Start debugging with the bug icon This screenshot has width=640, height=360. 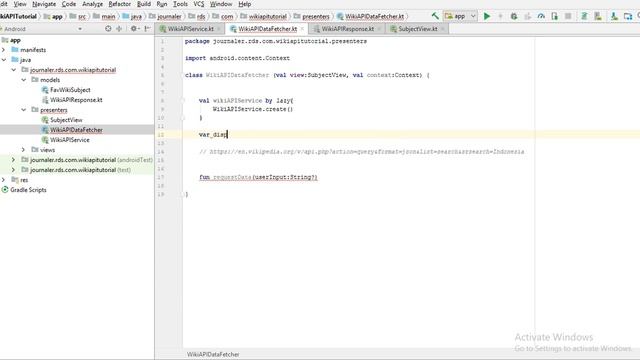[x=514, y=16]
